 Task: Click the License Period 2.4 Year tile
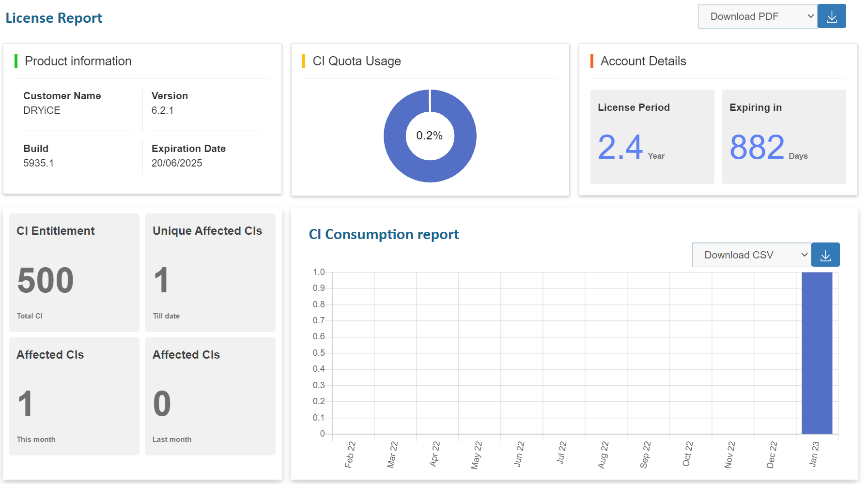click(x=652, y=136)
